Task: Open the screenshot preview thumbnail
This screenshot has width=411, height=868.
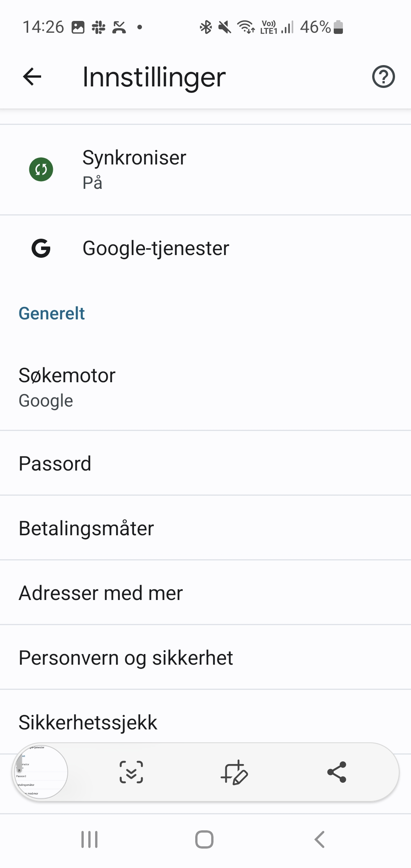Action: 41,772
